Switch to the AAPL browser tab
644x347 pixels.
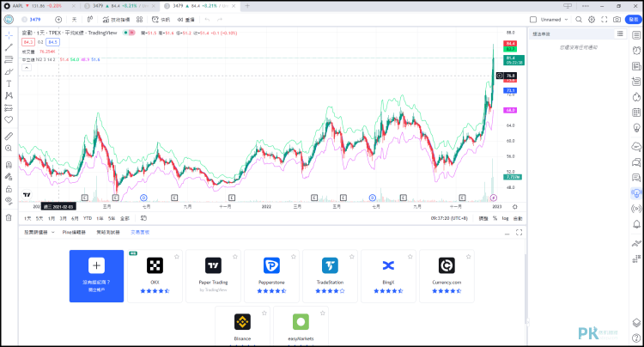pyautogui.click(x=39, y=6)
